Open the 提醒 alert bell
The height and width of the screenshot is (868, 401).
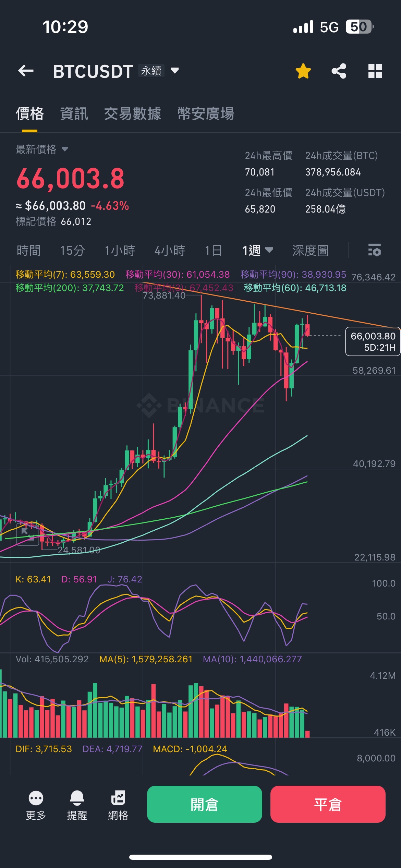77,805
